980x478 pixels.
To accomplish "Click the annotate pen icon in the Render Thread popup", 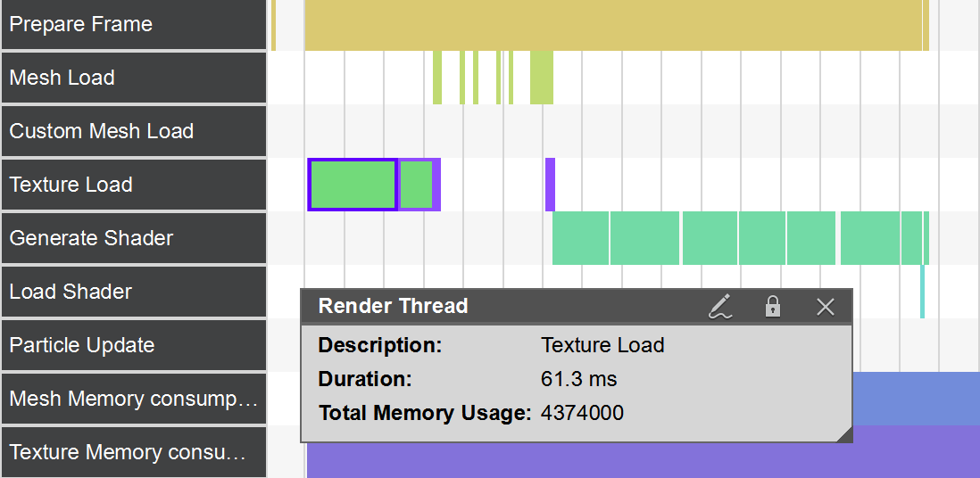I will point(720,307).
